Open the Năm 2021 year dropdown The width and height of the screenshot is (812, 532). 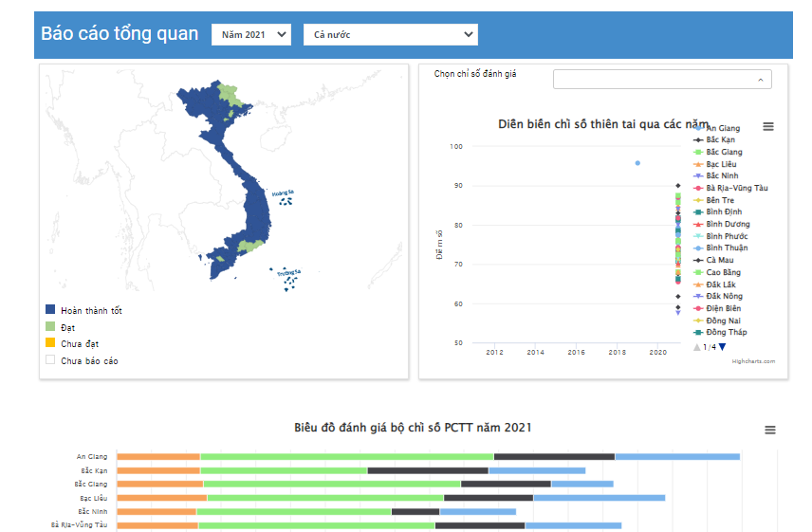(251, 34)
